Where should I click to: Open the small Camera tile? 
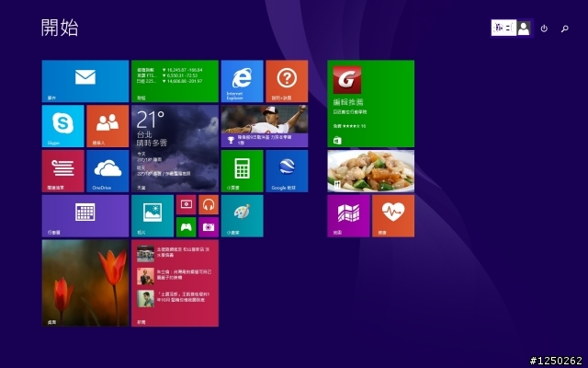(x=209, y=227)
